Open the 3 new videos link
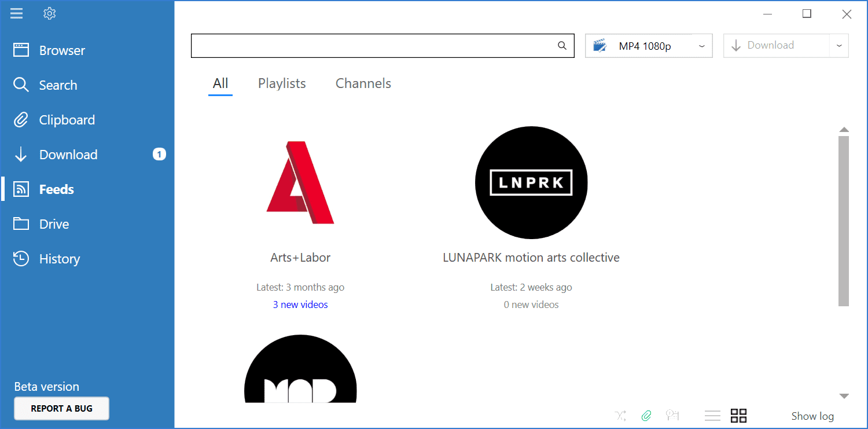Viewport: 868px width, 429px height. [300, 305]
